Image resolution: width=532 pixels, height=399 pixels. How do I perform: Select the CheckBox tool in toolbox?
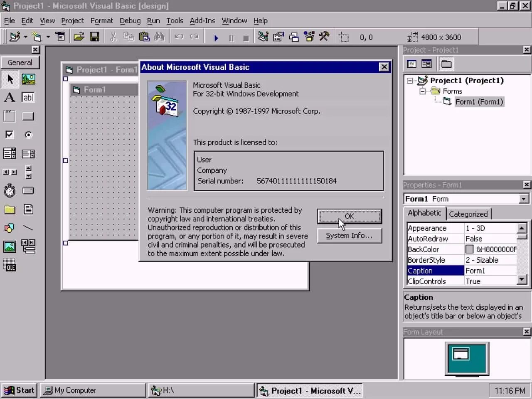[10, 135]
